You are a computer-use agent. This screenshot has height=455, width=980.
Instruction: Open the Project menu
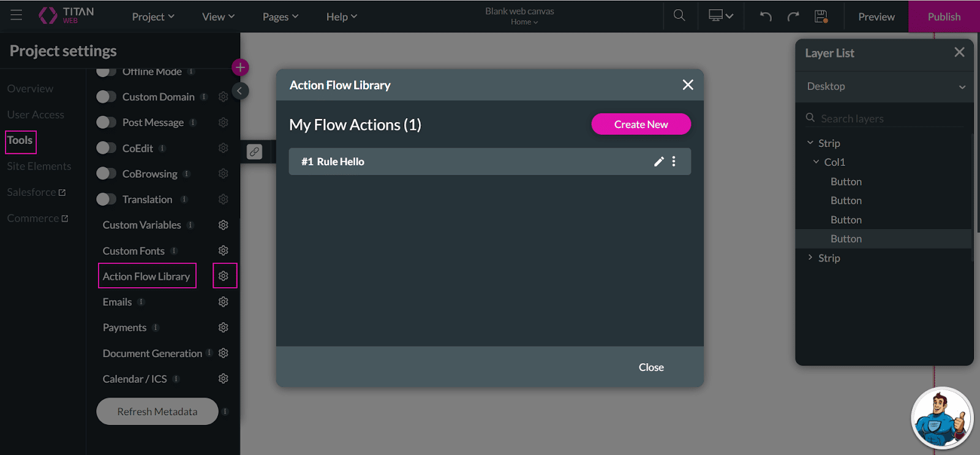click(x=153, y=17)
